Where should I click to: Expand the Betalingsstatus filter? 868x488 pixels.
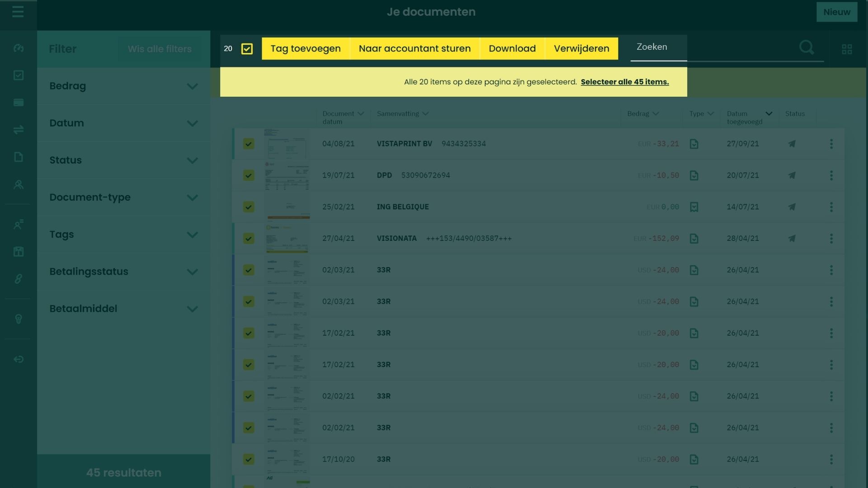point(123,272)
